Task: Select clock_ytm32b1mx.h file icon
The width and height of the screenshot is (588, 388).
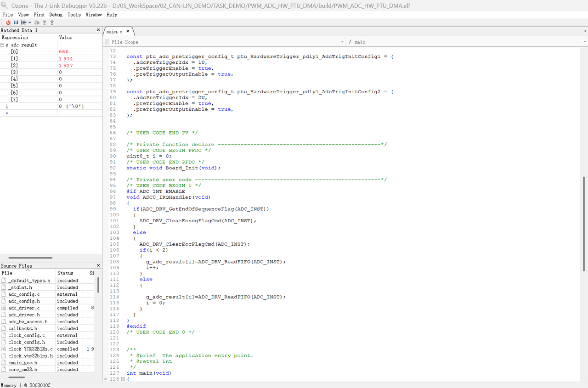Action: click(x=4, y=356)
